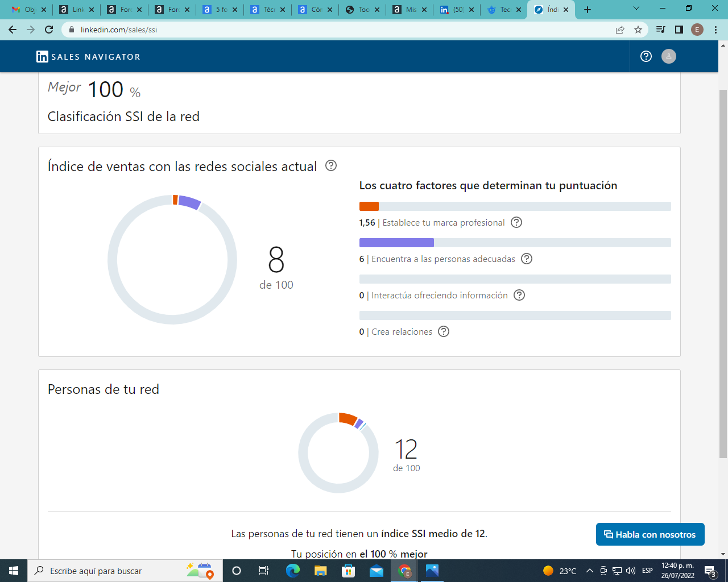Show help for Establece tu marca profesional
The image size is (728, 582).
pos(516,222)
